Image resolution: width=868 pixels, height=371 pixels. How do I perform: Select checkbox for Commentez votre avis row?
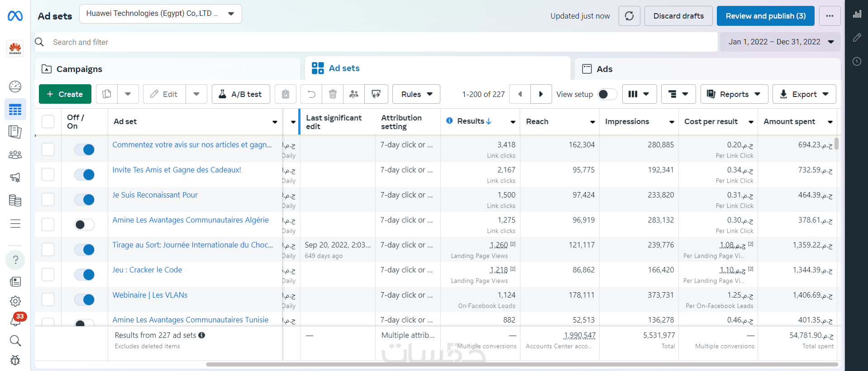[48, 149]
